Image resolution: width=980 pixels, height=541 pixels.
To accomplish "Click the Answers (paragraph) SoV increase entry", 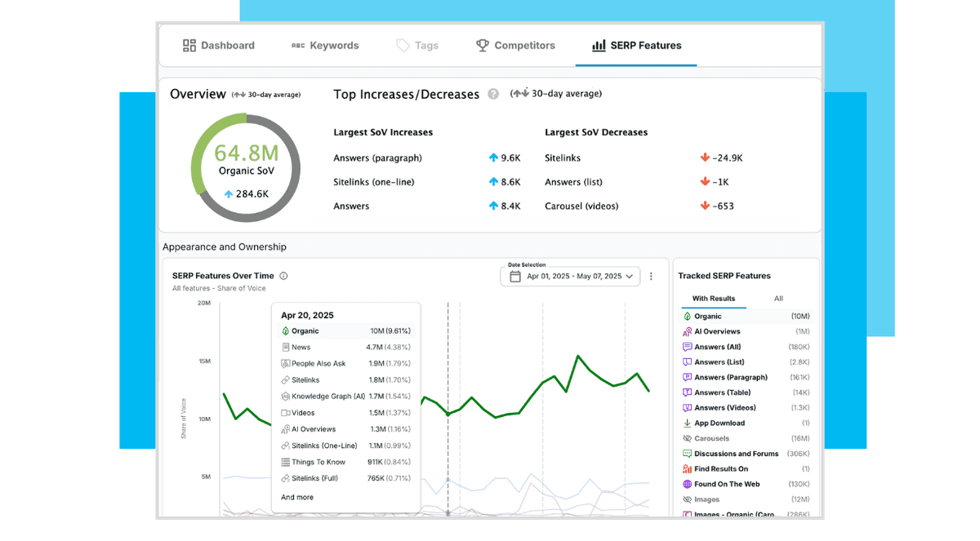I will pos(377,158).
